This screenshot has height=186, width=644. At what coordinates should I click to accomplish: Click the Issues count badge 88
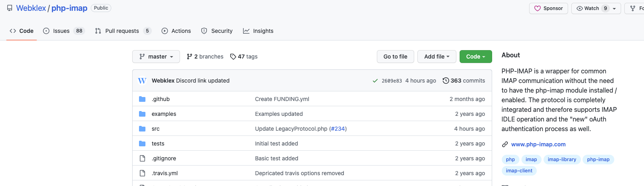click(x=79, y=31)
